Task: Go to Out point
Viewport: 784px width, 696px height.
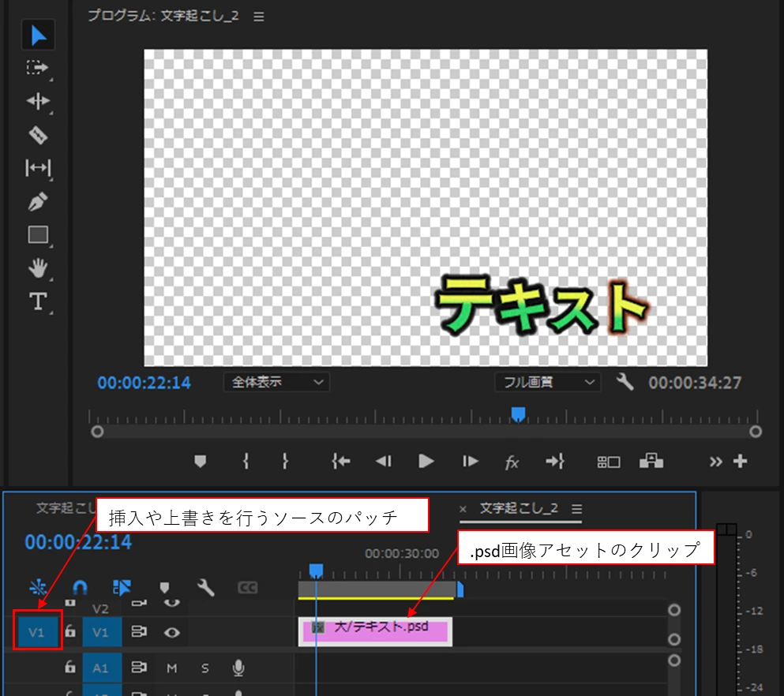Action: [555, 461]
